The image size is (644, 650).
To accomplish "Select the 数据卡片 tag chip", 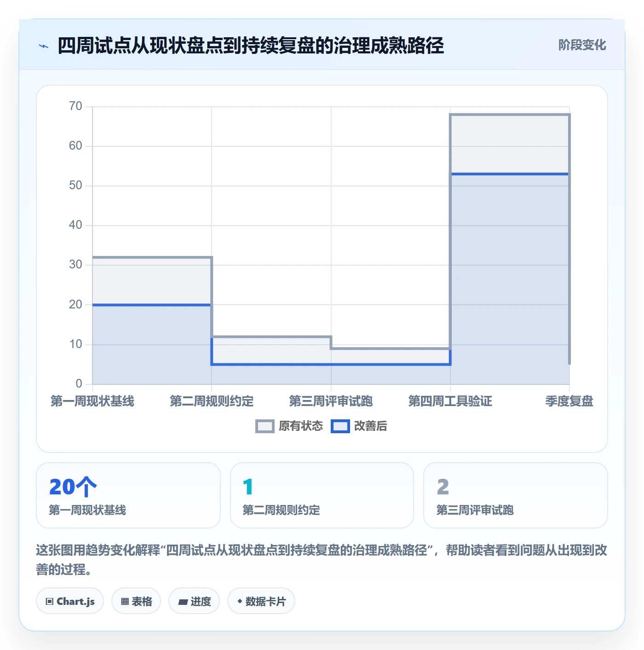I will (261, 601).
